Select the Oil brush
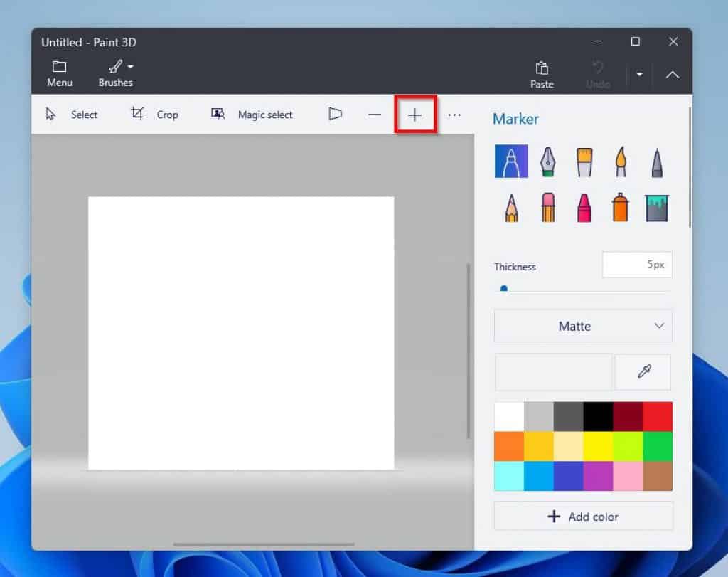Viewport: 728px width, 577px height. (x=584, y=162)
